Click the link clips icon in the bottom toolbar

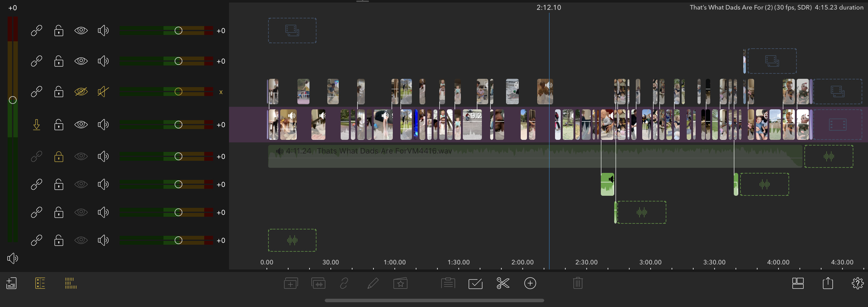tap(344, 283)
